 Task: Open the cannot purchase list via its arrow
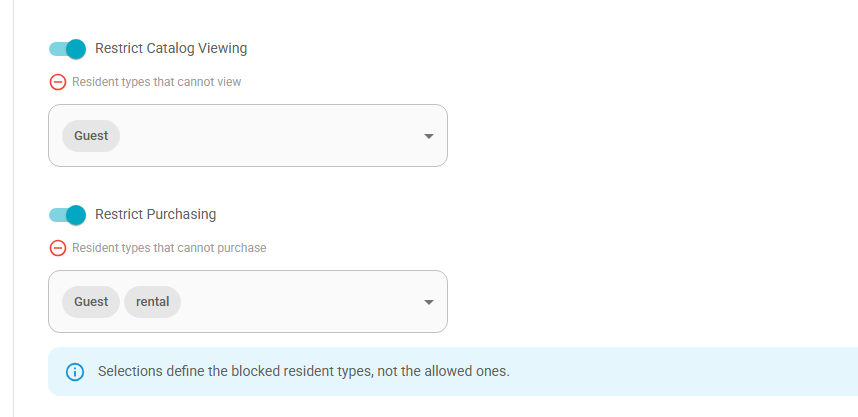(429, 302)
